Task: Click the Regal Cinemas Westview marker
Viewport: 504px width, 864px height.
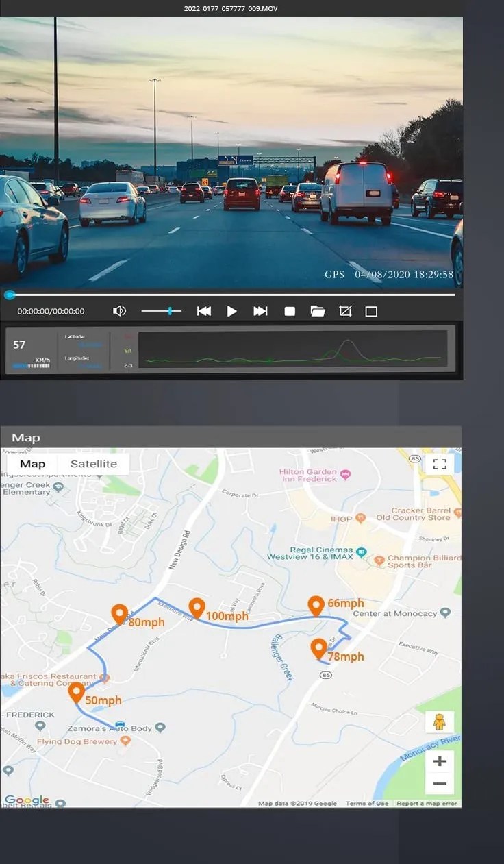Action: point(362,552)
